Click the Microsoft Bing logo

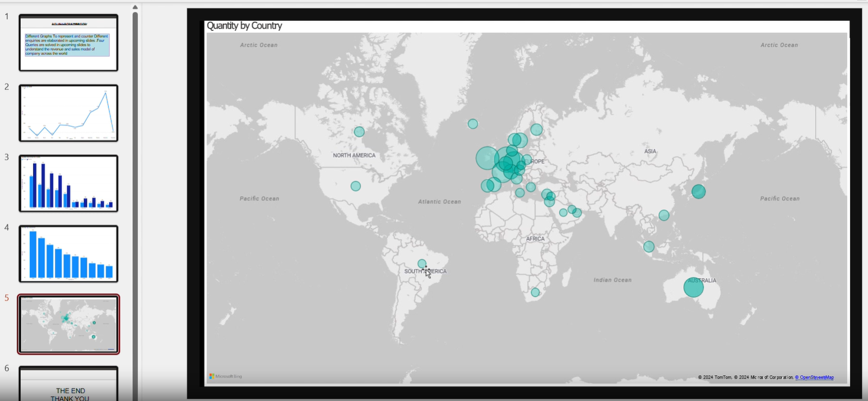click(226, 376)
